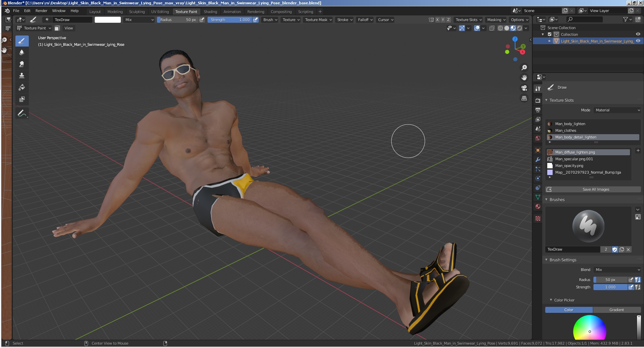The width and height of the screenshot is (644, 348).
Task: Open the Render menu
Action: pos(42,11)
